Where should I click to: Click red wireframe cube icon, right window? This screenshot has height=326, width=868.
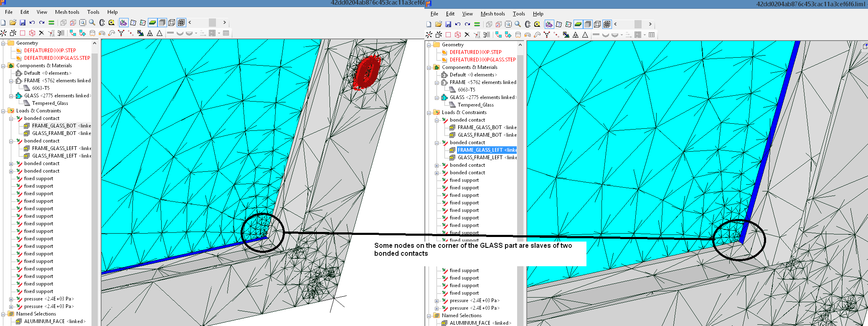tap(458, 35)
